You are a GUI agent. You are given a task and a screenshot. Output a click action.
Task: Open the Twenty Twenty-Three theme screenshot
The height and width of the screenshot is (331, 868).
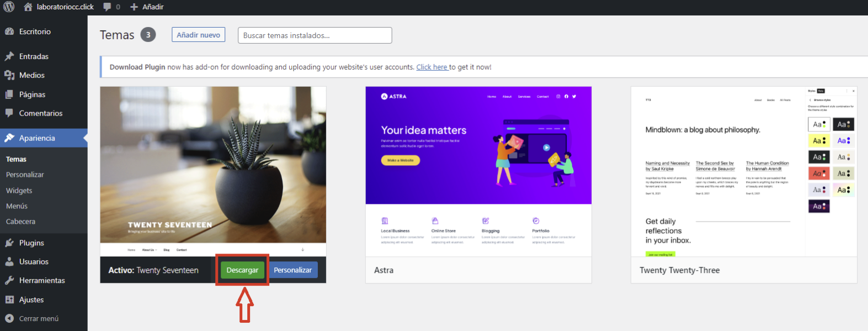pyautogui.click(x=744, y=172)
